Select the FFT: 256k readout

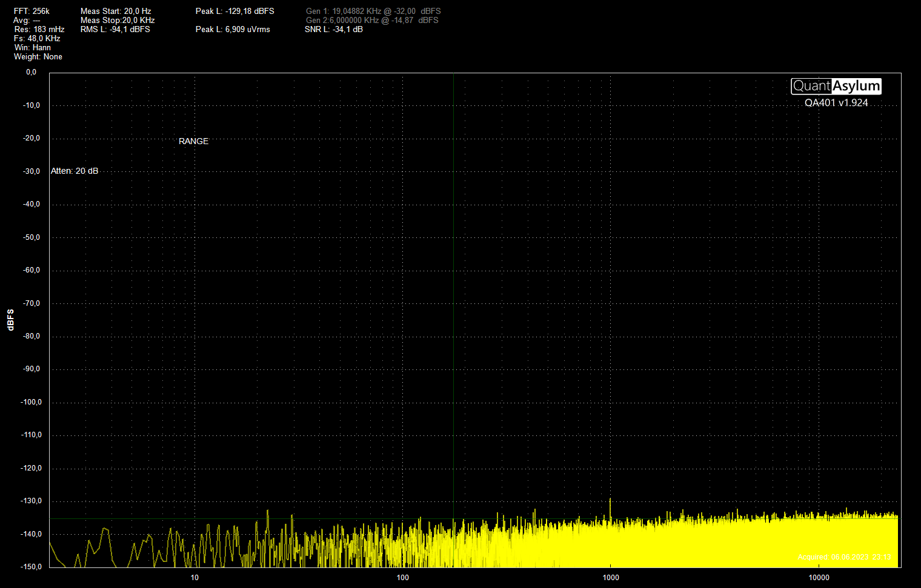point(32,12)
